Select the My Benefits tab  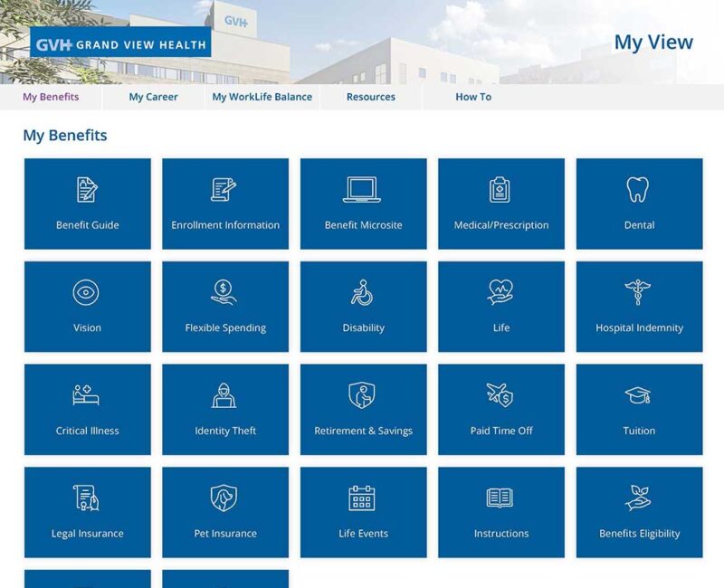[51, 97]
